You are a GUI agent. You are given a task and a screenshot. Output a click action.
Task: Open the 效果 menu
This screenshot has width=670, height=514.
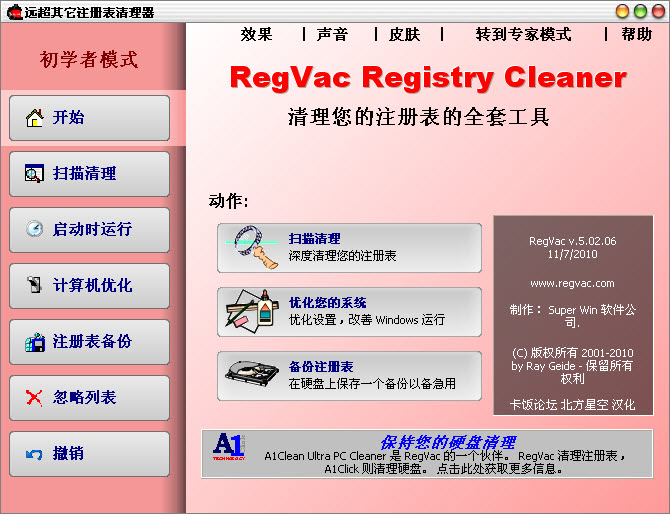click(256, 34)
